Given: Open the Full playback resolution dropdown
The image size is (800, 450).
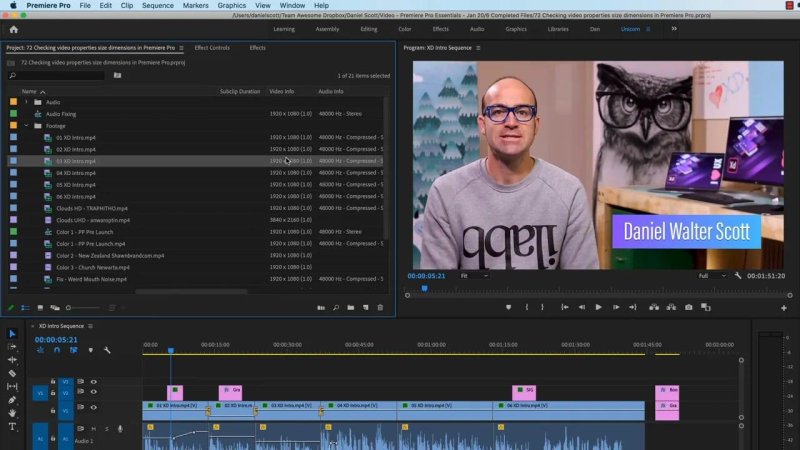Looking at the screenshot, I should (x=712, y=276).
